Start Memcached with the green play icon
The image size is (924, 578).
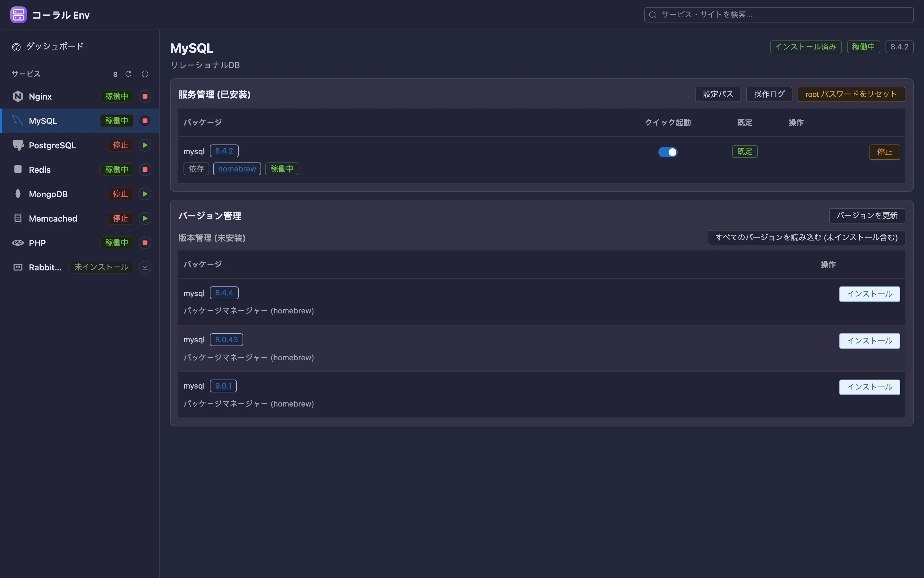145,218
